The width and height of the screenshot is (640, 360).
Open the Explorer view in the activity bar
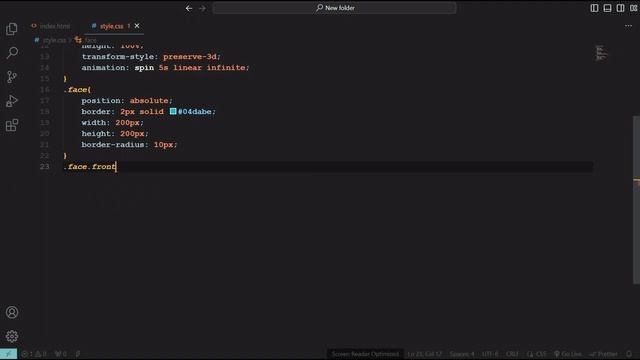click(x=12, y=29)
